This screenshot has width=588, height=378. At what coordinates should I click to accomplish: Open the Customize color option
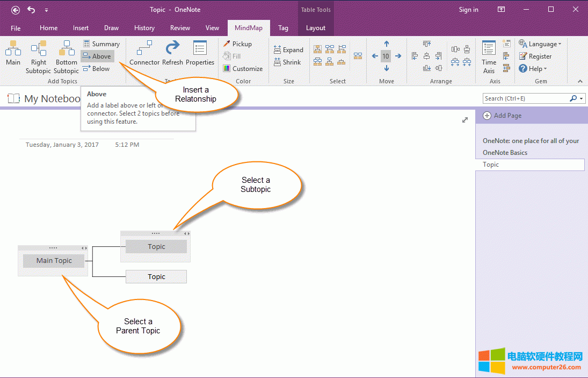click(x=243, y=69)
